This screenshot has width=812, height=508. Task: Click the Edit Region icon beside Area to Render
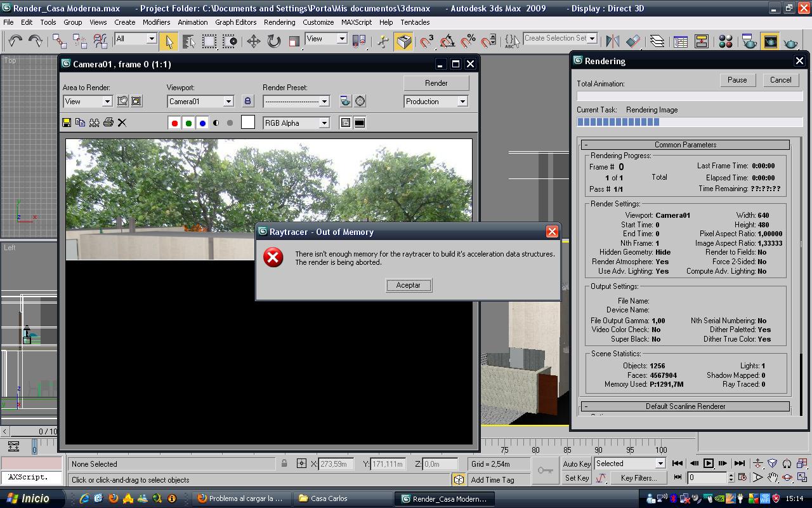[122, 101]
